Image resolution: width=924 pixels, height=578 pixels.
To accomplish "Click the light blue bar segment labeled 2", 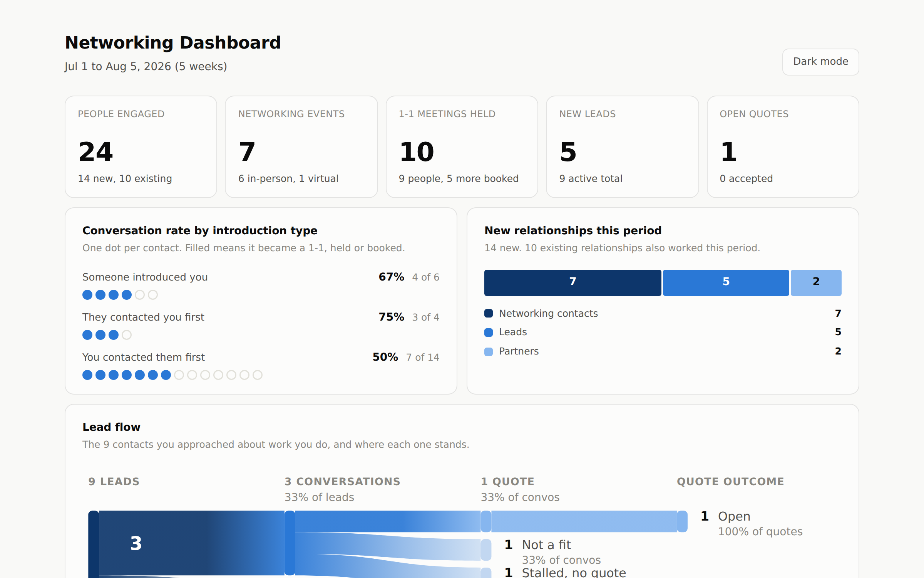I will pos(816,282).
